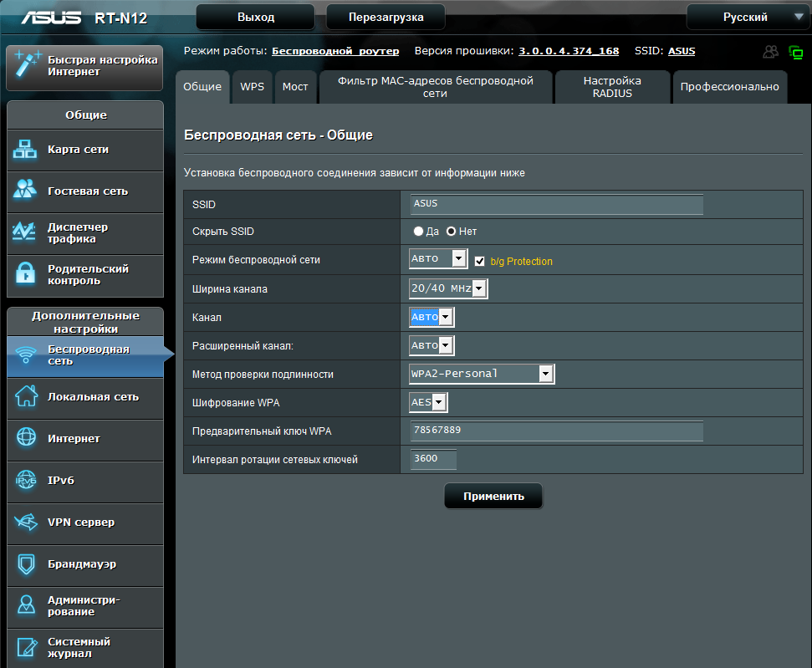812x668 pixels.
Task: Click the Беспроводная сеть Wi-Fi icon
Action: click(25, 354)
